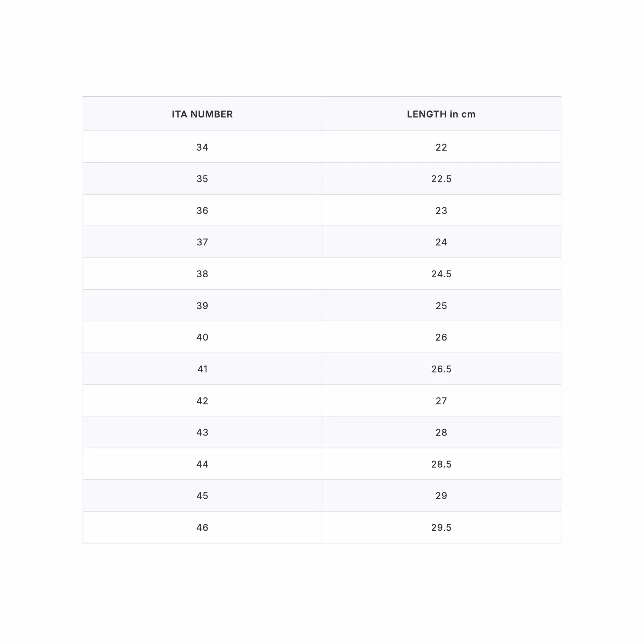Click the LENGTH in cm column header
Screen dimensions: 644x644
pos(441,114)
